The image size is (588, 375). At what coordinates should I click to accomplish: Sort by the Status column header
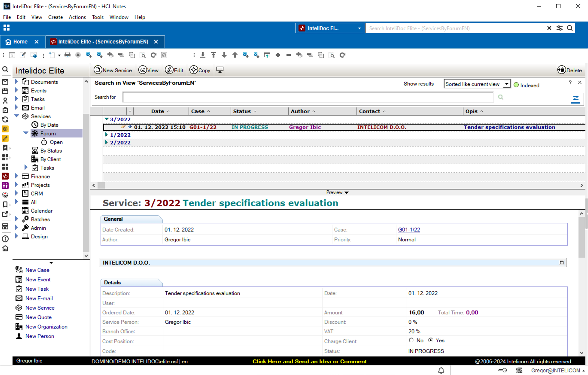[x=259, y=111]
